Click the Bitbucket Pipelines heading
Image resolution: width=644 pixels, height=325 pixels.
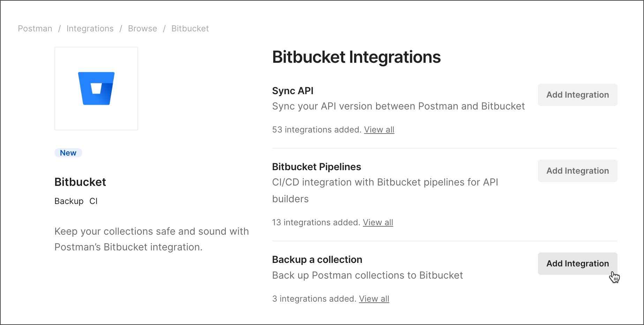316,166
